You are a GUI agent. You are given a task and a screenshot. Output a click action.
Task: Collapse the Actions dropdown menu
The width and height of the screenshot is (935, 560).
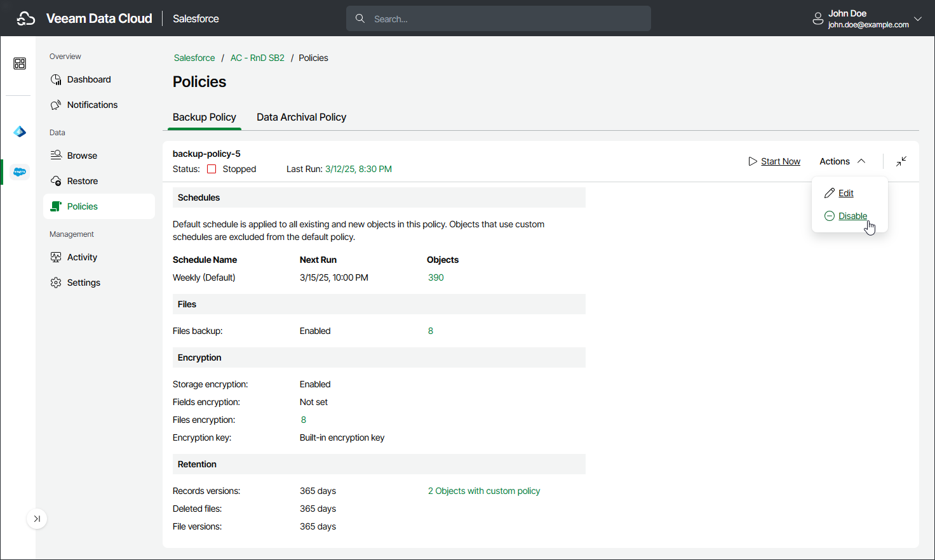point(842,161)
